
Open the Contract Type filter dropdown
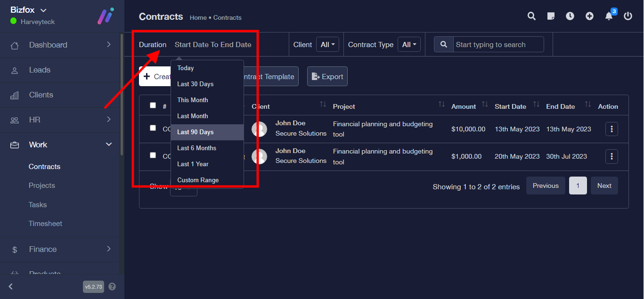coord(409,45)
